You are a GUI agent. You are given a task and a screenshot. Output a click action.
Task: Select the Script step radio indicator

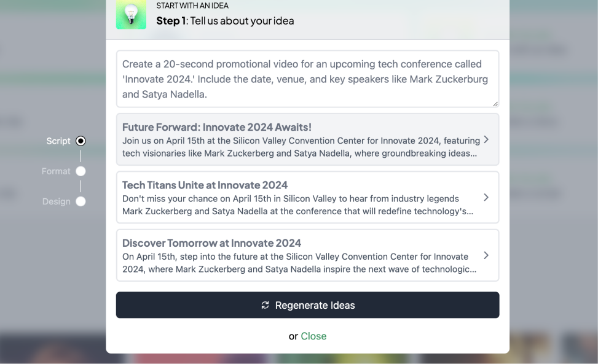(81, 141)
